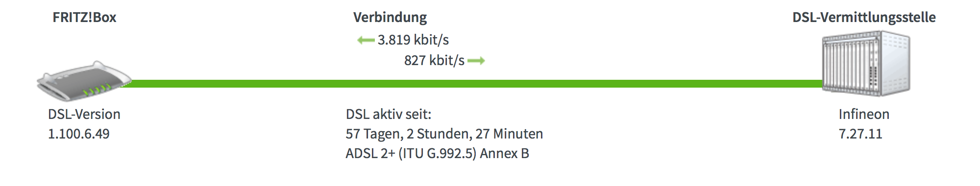The width and height of the screenshot is (980, 186).
Task: Click the FRITZ!Box heading
Action: click(84, 17)
